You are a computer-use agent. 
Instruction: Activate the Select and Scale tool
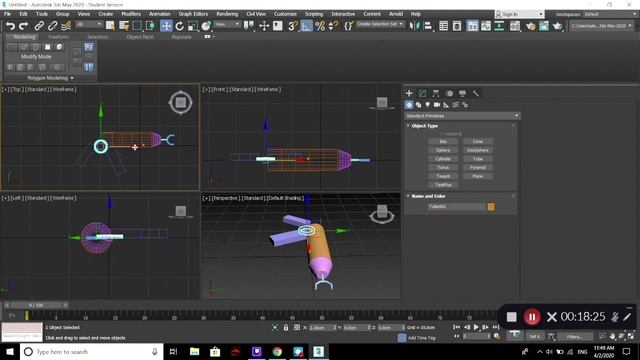click(x=192, y=26)
